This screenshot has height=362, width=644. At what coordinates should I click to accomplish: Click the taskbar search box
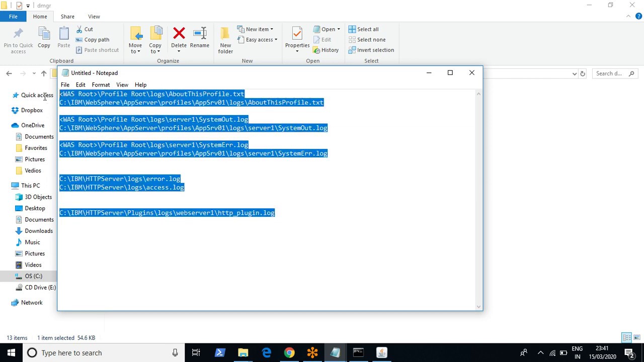pyautogui.click(x=103, y=352)
